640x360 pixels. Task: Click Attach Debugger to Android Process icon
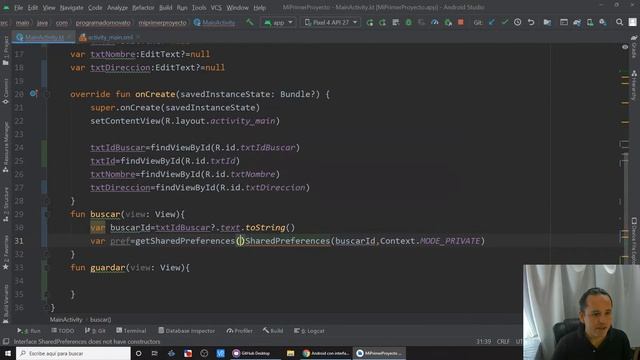click(448, 22)
